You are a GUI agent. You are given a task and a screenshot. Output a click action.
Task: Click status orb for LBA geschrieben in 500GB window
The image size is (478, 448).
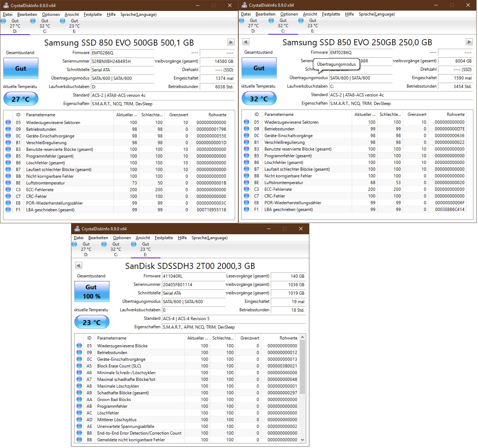[8, 210]
